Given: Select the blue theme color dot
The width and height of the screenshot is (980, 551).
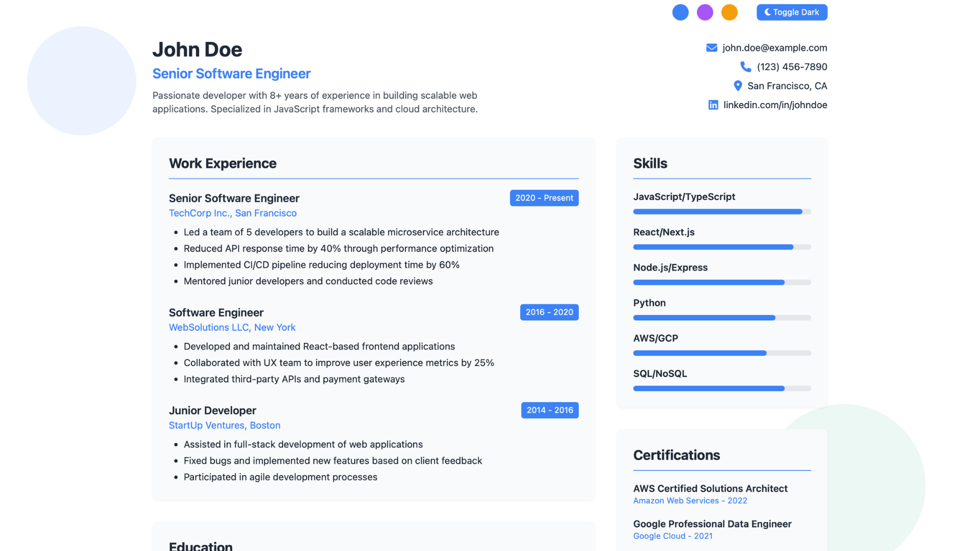Looking at the screenshot, I should point(680,12).
